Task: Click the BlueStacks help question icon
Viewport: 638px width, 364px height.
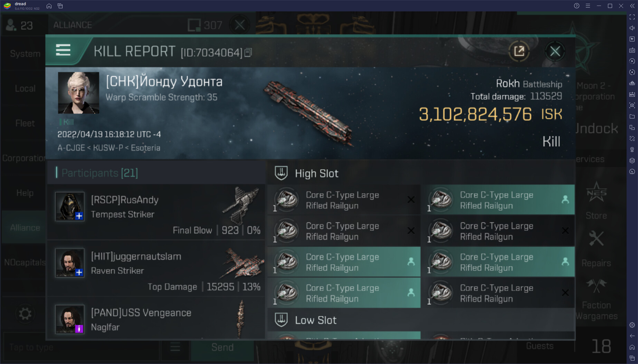Action: pos(577,6)
